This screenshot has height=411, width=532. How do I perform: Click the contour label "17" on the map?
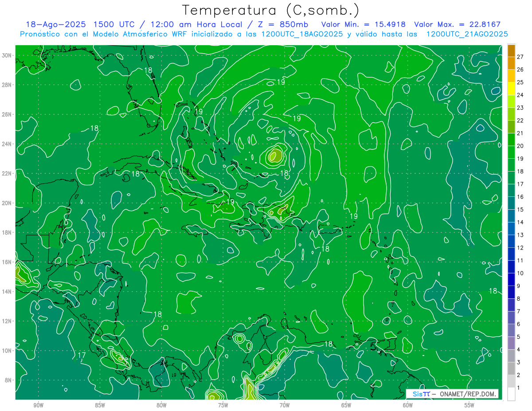[82, 356]
